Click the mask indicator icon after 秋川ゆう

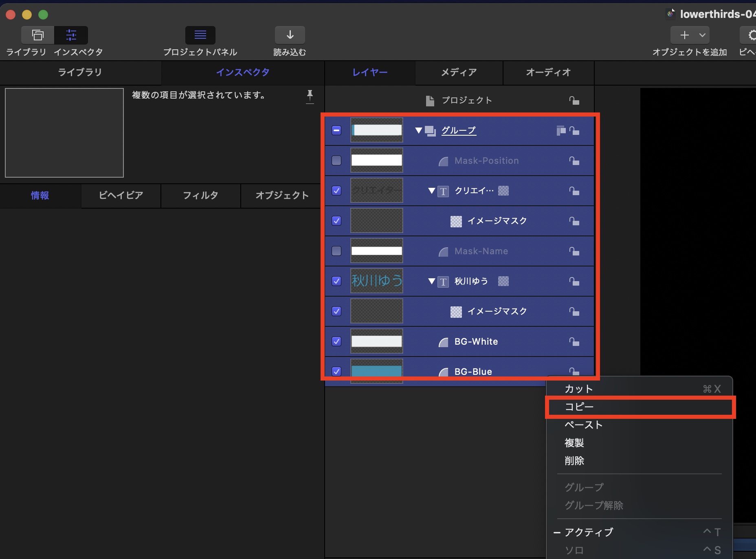503,281
